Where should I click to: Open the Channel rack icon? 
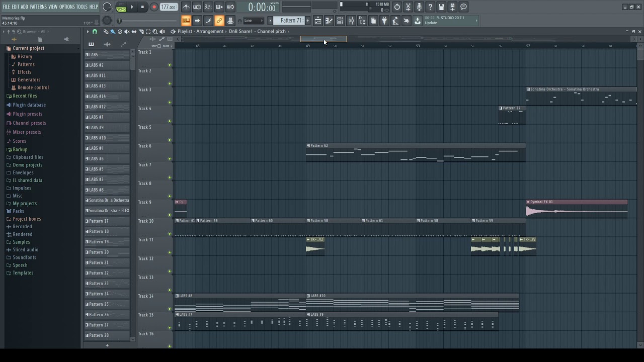pos(340,21)
